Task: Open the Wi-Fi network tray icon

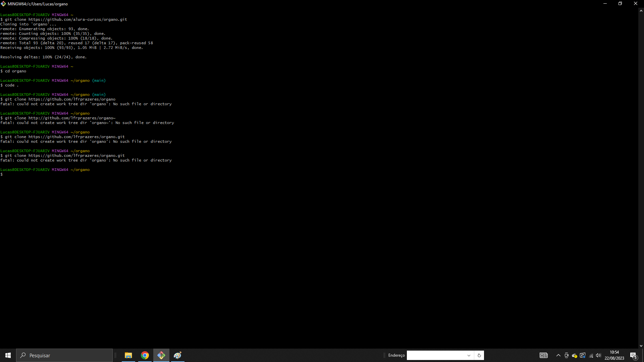Action: (591, 355)
